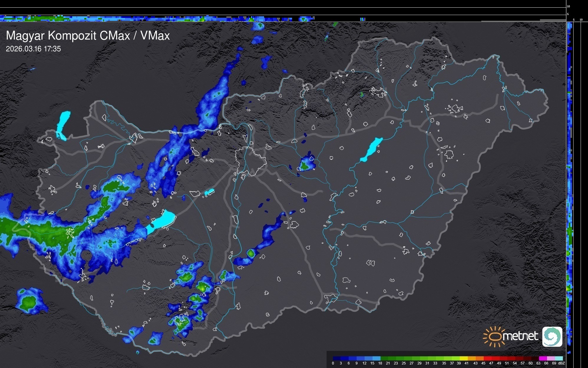588x368 pixels.
Task: Select the dark green 18 dBZ swatch
Action: (x=384, y=358)
